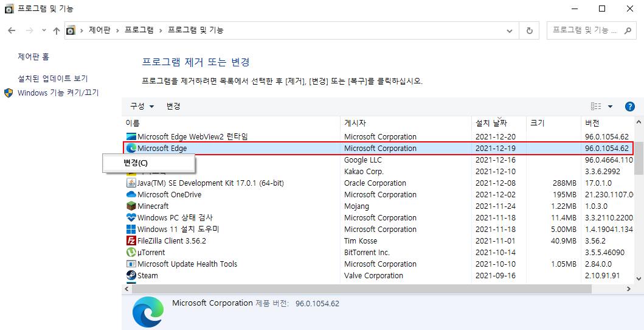Click the Microsoft Edge program icon in list

coord(131,148)
